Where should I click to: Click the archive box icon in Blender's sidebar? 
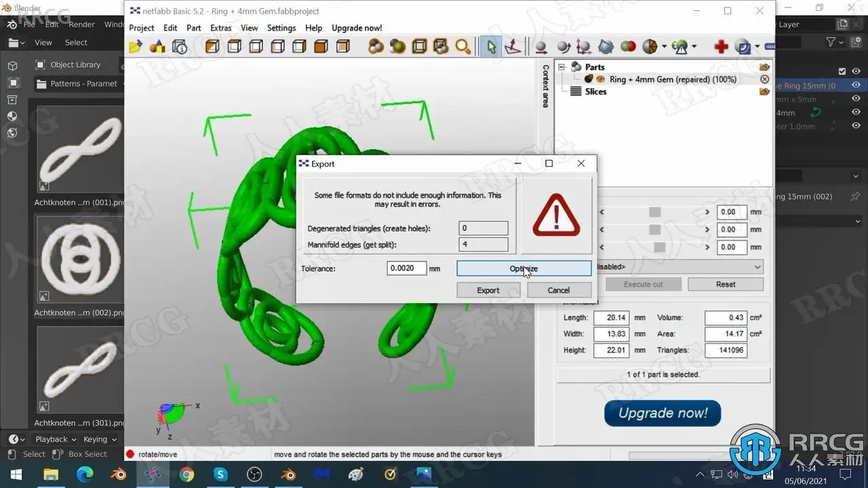click(x=12, y=100)
